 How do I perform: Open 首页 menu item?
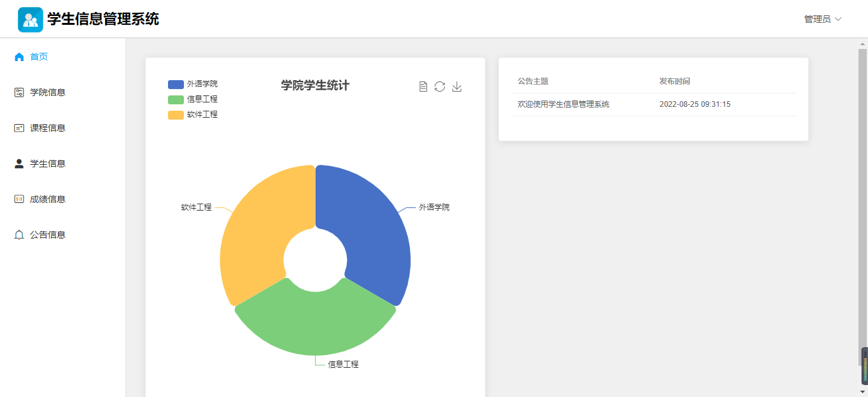(x=39, y=57)
